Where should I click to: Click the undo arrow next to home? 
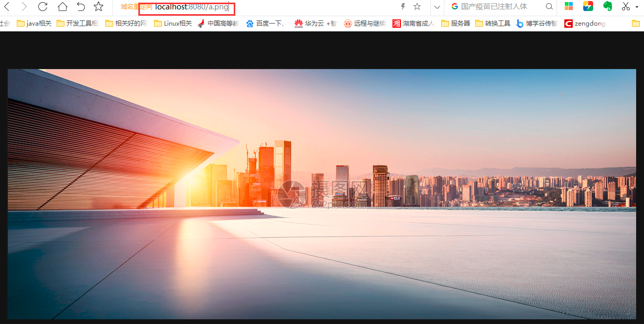click(80, 6)
